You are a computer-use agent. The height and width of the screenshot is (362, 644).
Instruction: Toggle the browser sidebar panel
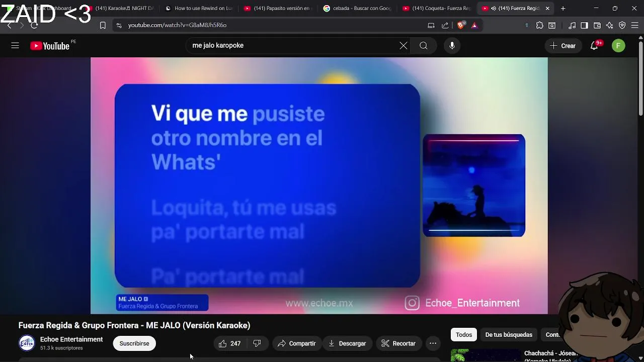(584, 25)
